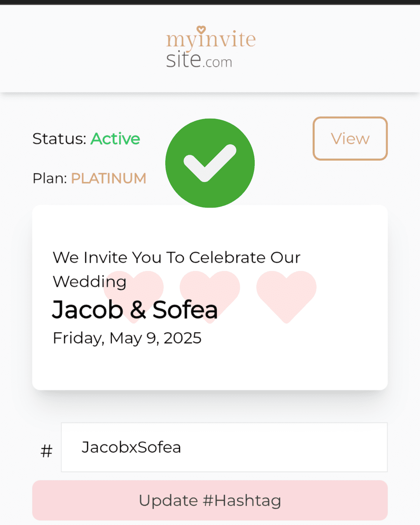Click the green checkmark circle
Screen dimensions: 420x525
coord(210,163)
